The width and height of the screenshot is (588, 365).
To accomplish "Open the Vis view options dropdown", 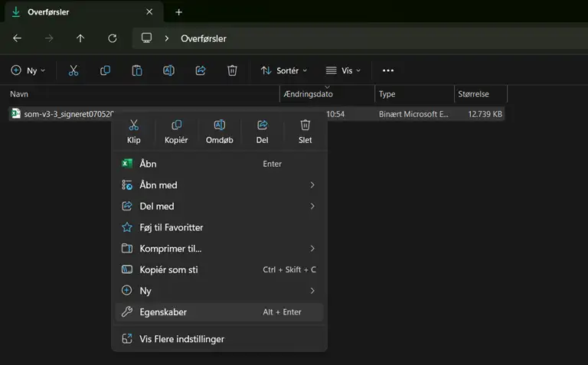I will tap(343, 70).
